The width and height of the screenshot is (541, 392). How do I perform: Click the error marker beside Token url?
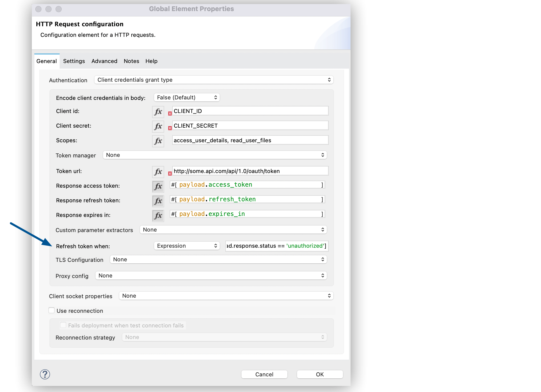[170, 174]
